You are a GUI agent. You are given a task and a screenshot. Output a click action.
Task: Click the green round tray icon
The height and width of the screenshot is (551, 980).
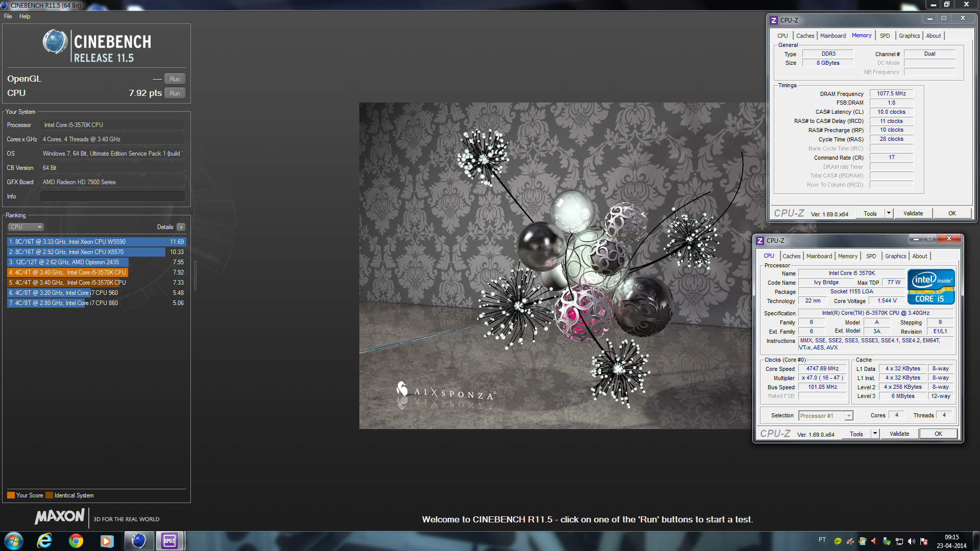[x=838, y=541]
